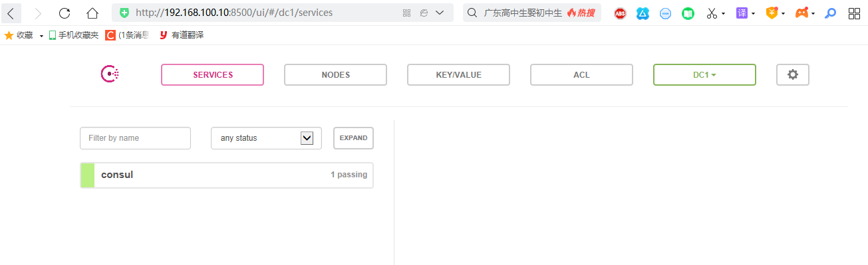Click the 1 passing status text

(349, 175)
